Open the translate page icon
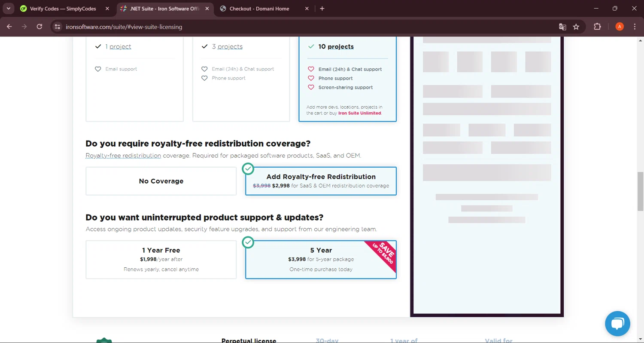This screenshot has width=644, height=343. 562,27
